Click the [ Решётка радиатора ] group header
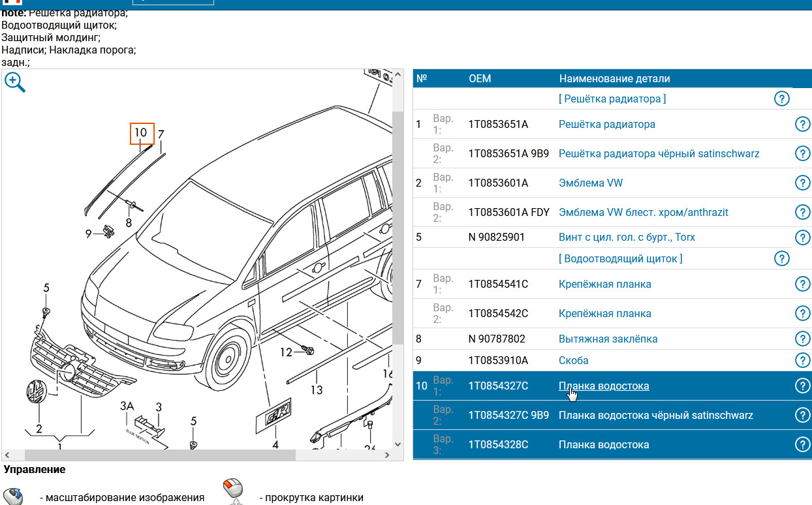812x505 pixels. 612,99
